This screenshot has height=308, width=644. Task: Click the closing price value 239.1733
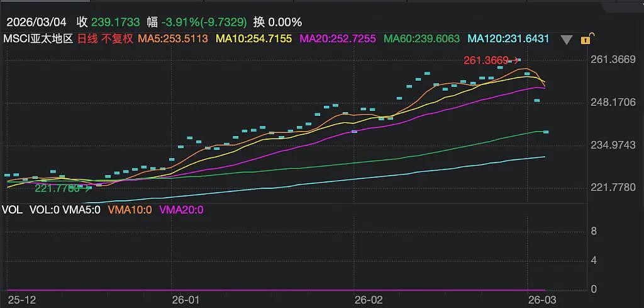[116, 22]
